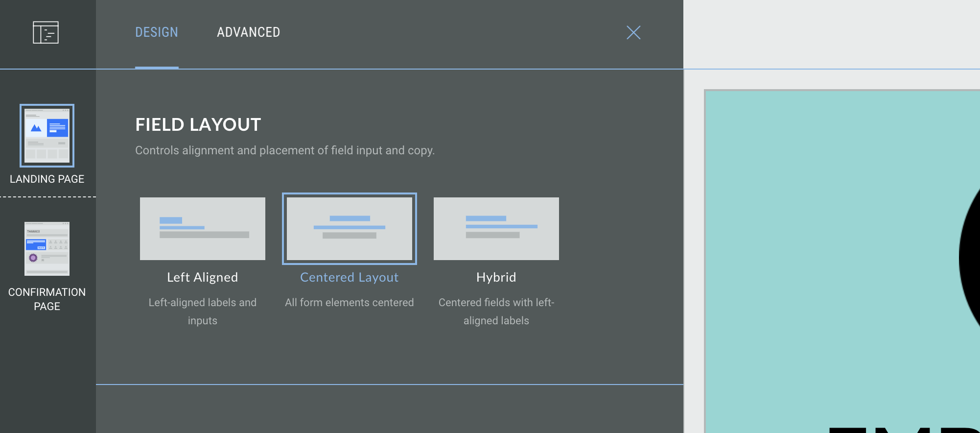
Task: Click the Left Aligned title text
Action: click(x=203, y=277)
